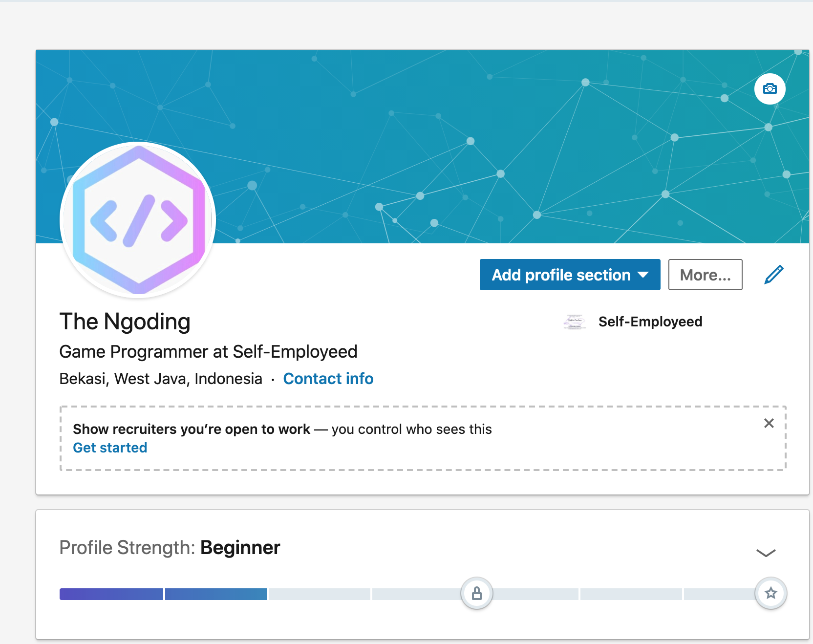Image resolution: width=813 pixels, height=644 pixels.
Task: Click Get started under open to work
Action: point(110,447)
